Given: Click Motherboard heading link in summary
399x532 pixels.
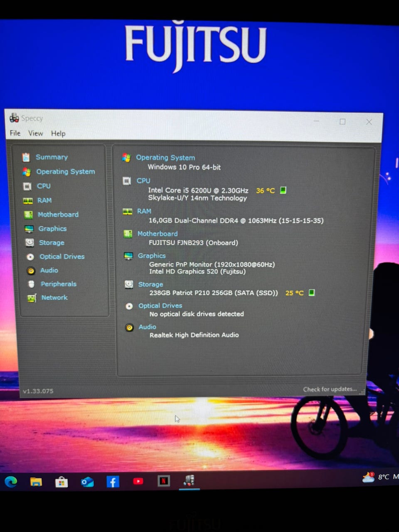Looking at the screenshot, I should [x=158, y=234].
